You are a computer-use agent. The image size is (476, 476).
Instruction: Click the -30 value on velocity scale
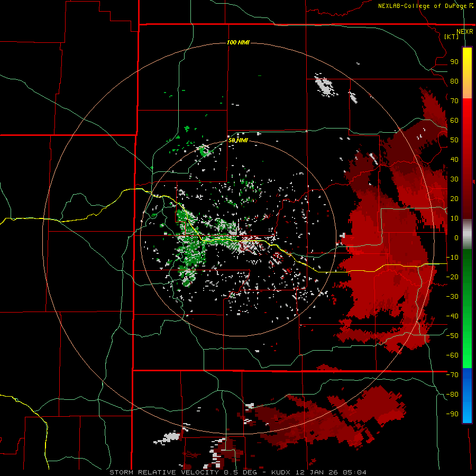pyautogui.click(x=452, y=297)
